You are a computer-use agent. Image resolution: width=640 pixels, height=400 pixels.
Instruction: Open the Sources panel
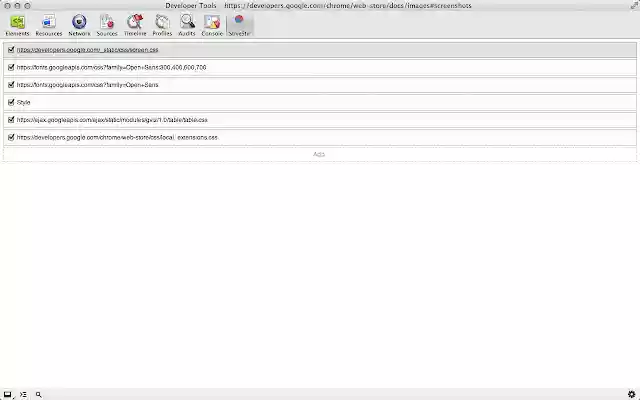click(107, 25)
